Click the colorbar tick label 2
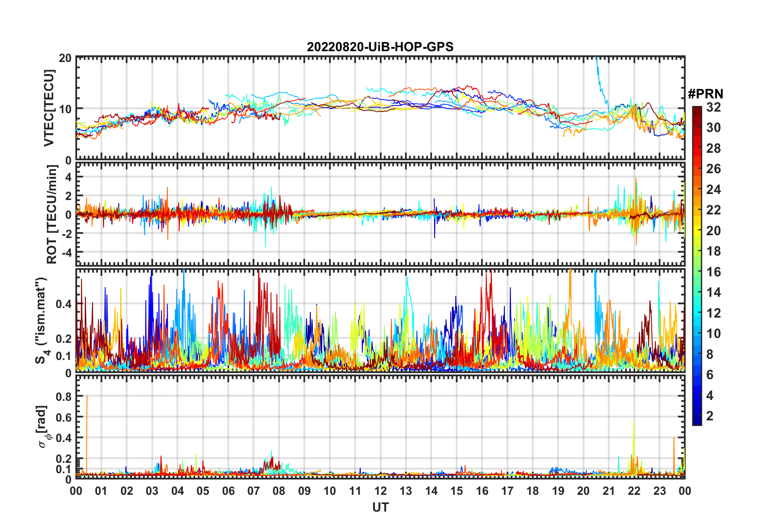This screenshot has width=761, height=532. tap(710, 416)
